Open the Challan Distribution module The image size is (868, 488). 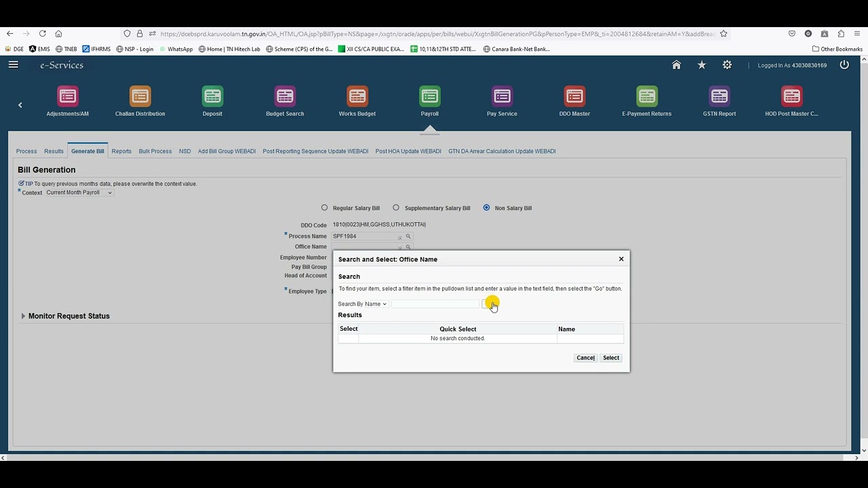(x=140, y=96)
